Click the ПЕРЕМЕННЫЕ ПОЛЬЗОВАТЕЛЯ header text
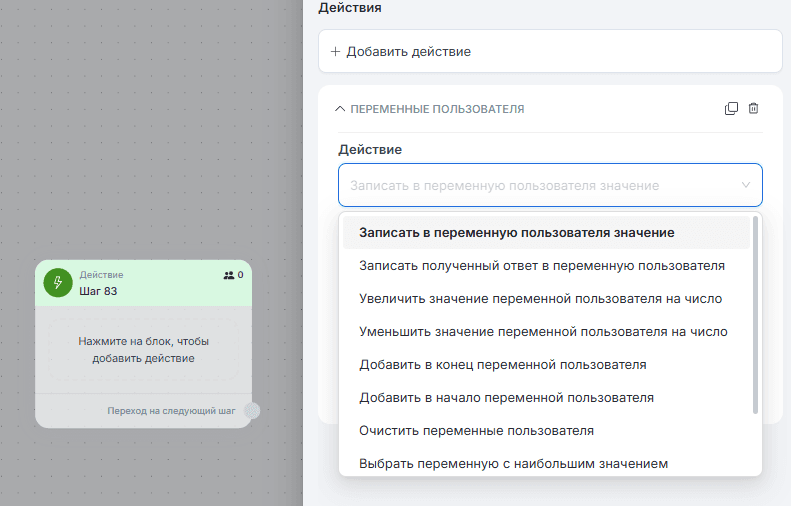 pyautogui.click(x=437, y=109)
